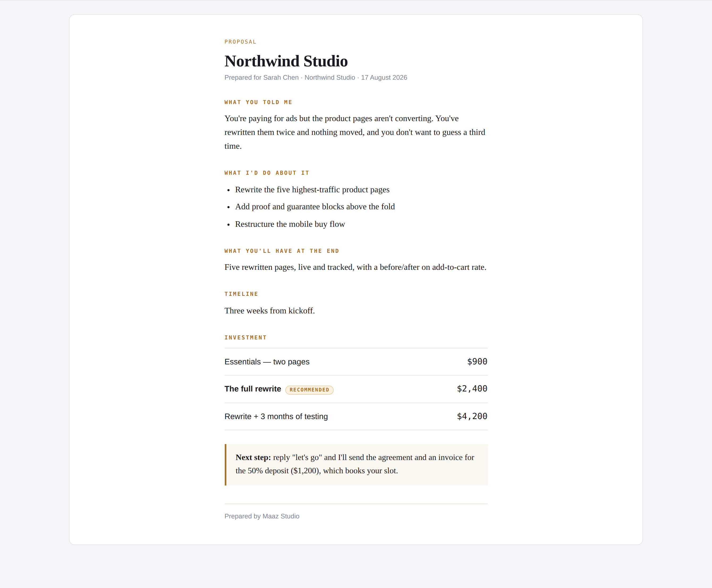Click the Northwind Studio title heading
712x588 pixels.
286,61
